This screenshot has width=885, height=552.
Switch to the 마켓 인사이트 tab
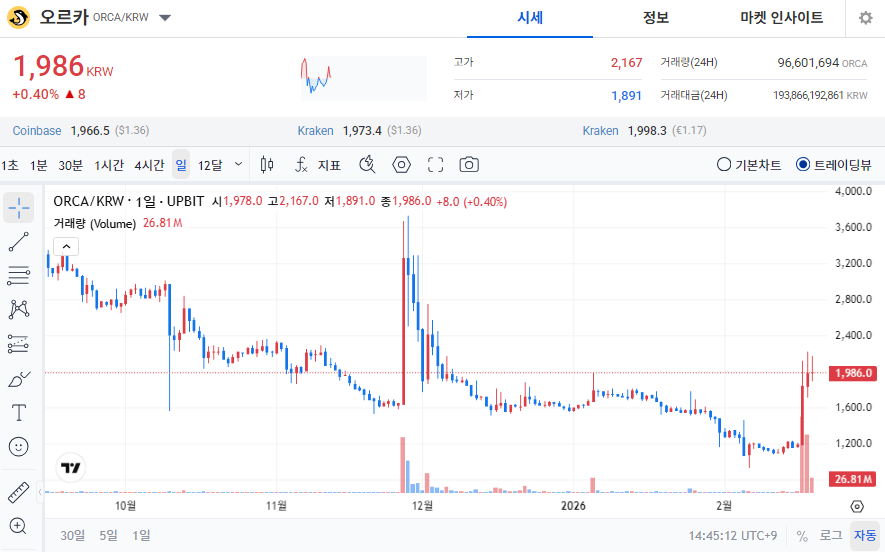(782, 18)
